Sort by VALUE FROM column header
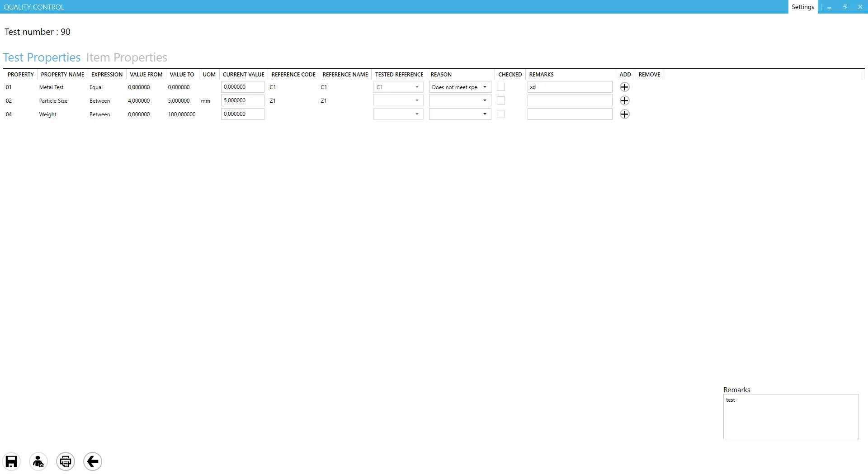868x475 pixels. point(146,75)
